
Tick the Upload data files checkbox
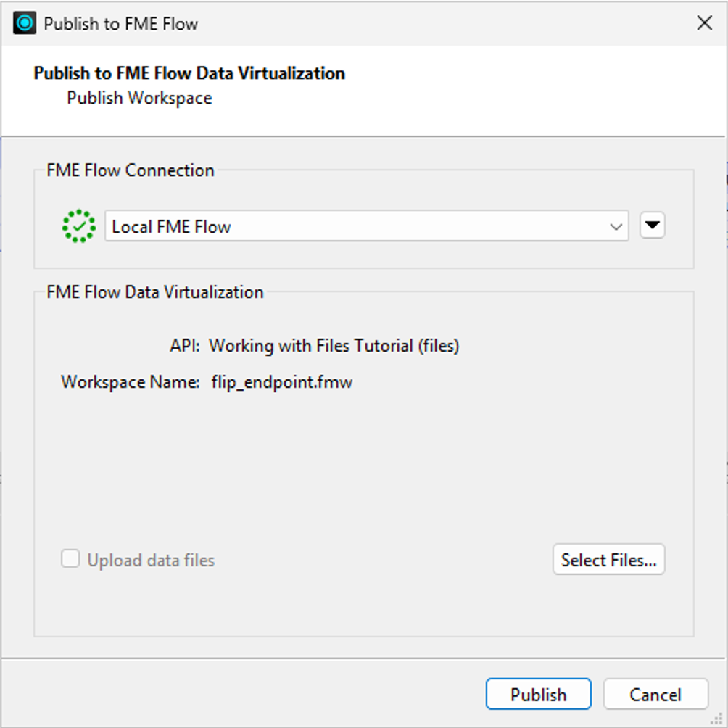click(x=70, y=559)
